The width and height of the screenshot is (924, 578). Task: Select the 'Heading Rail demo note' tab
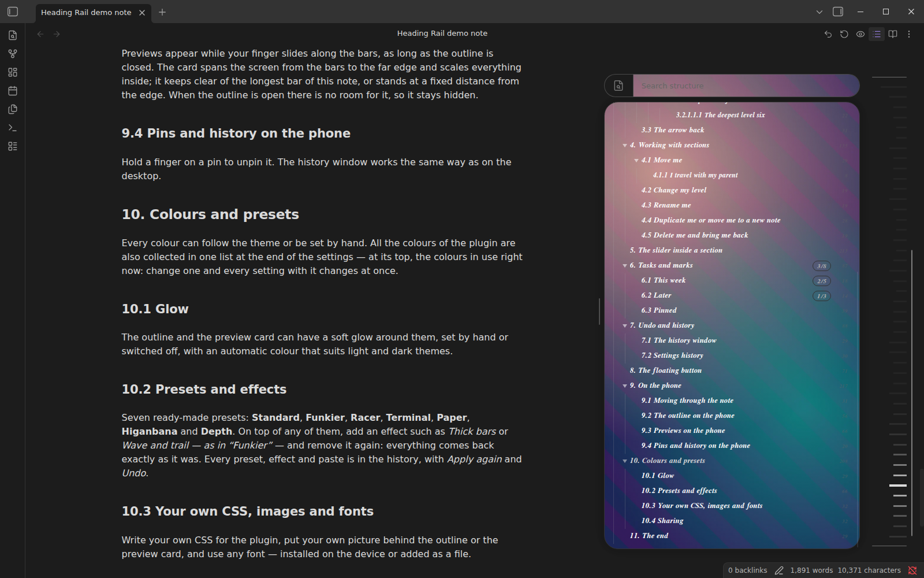coord(85,12)
